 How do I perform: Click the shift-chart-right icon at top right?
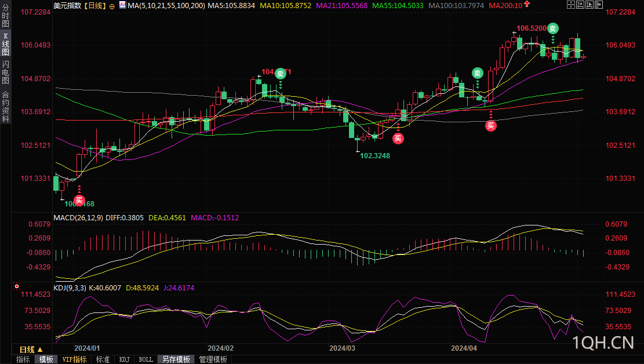(599, 5)
